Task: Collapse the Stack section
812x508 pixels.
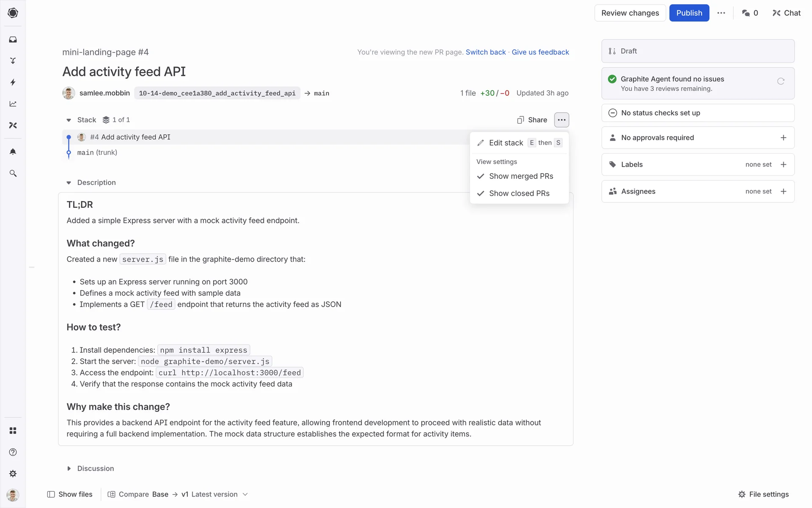Action: click(69, 120)
